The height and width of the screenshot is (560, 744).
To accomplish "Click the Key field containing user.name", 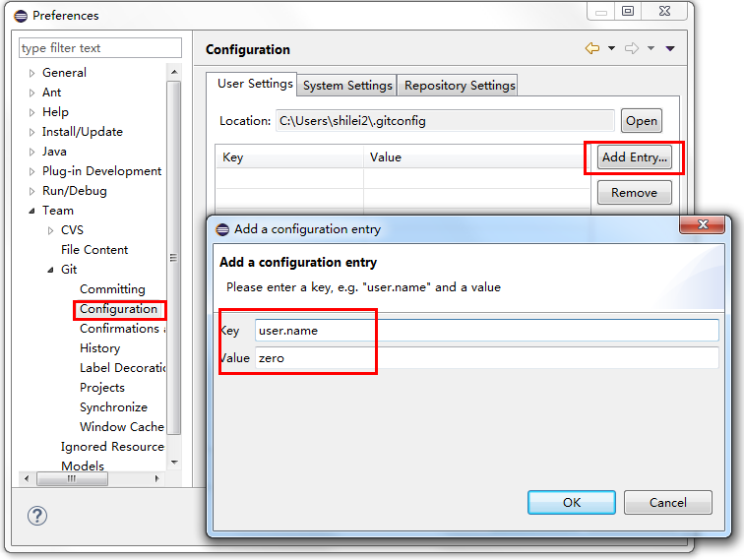I will click(487, 331).
